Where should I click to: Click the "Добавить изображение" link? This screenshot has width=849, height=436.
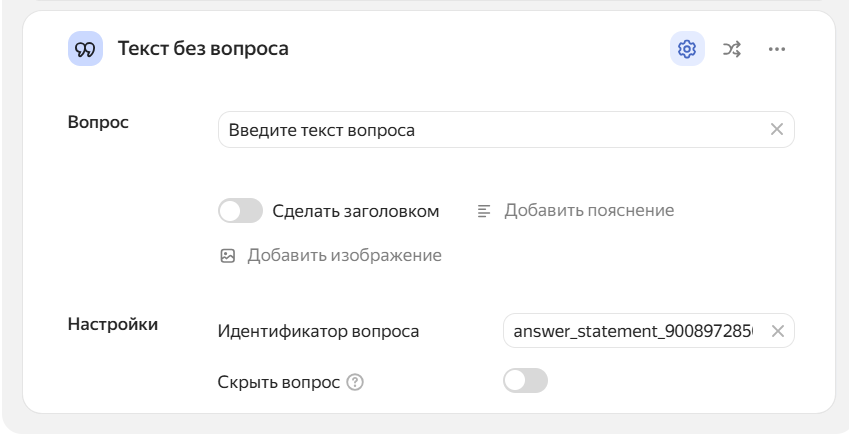coord(344,256)
